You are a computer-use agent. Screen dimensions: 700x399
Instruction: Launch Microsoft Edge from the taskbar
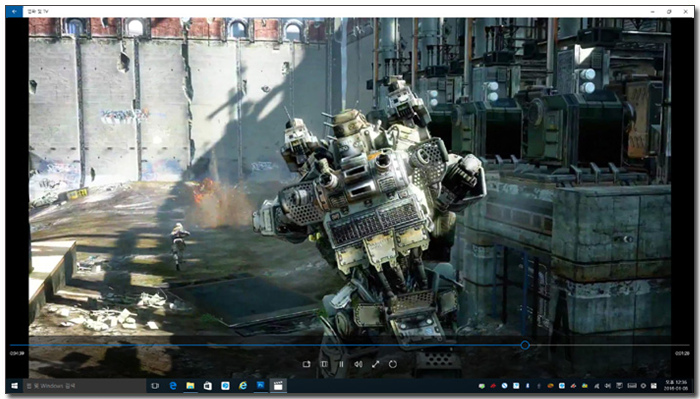173,386
